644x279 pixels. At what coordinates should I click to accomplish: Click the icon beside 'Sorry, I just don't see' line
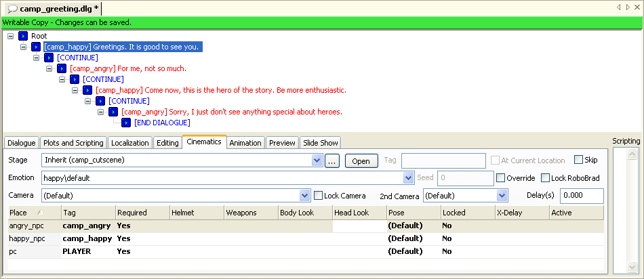coord(113,112)
